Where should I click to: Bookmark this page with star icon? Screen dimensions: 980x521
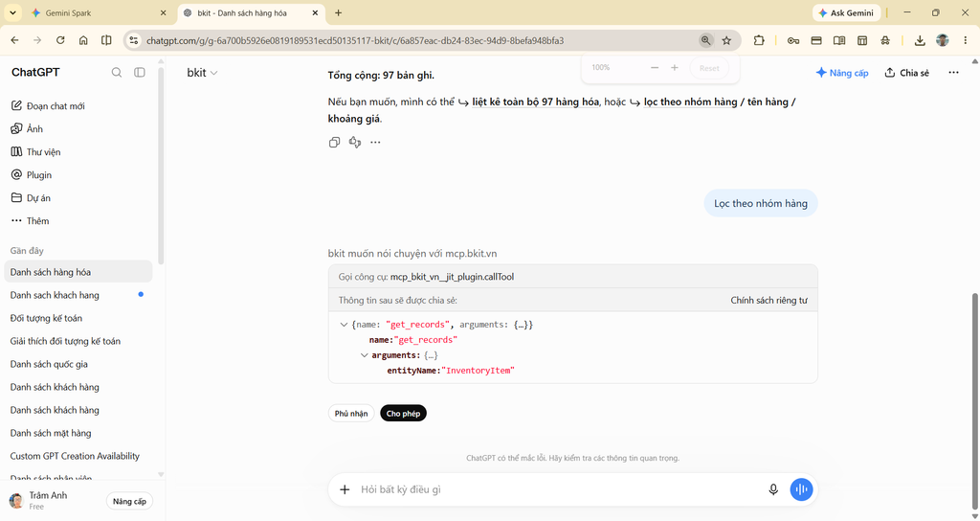click(x=726, y=40)
